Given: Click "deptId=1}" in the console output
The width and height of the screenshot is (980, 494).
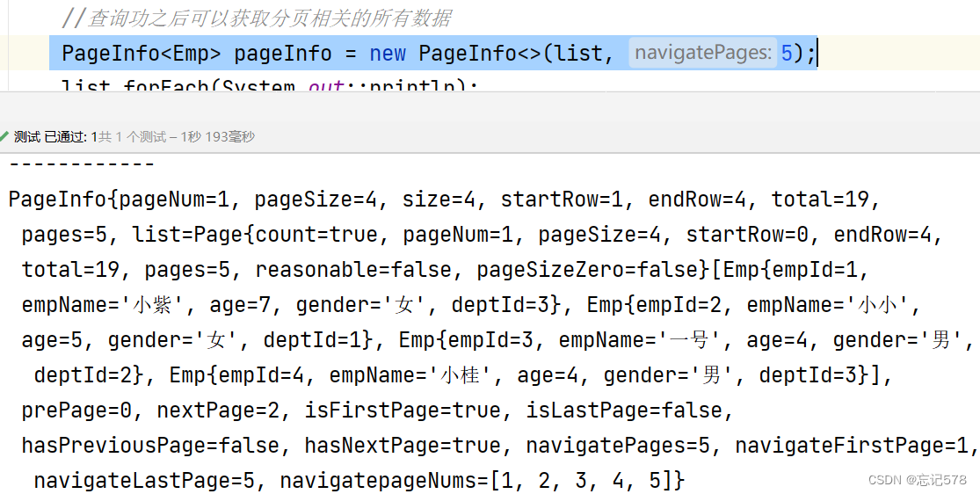Looking at the screenshot, I should [x=319, y=339].
